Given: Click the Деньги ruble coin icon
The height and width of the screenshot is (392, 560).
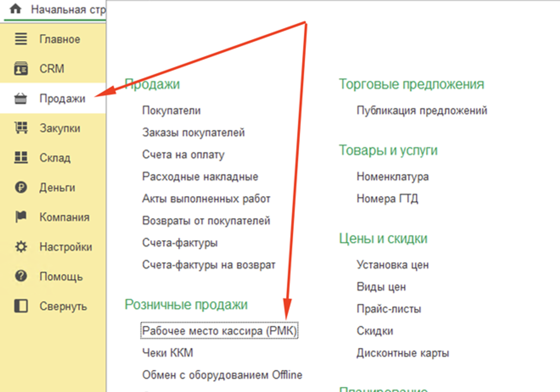Looking at the screenshot, I should tap(21, 188).
